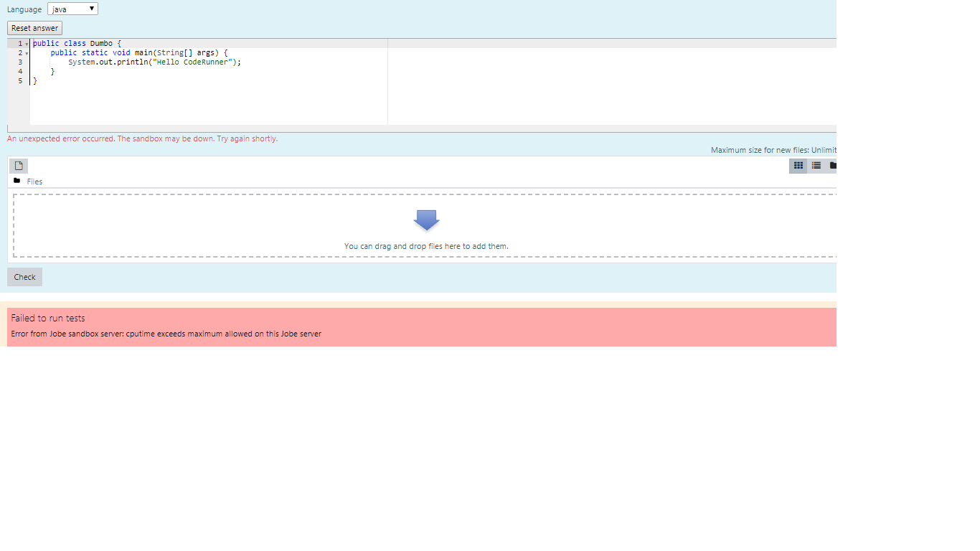980x551 pixels.
Task: Open the Files folder link
Action: pos(34,182)
